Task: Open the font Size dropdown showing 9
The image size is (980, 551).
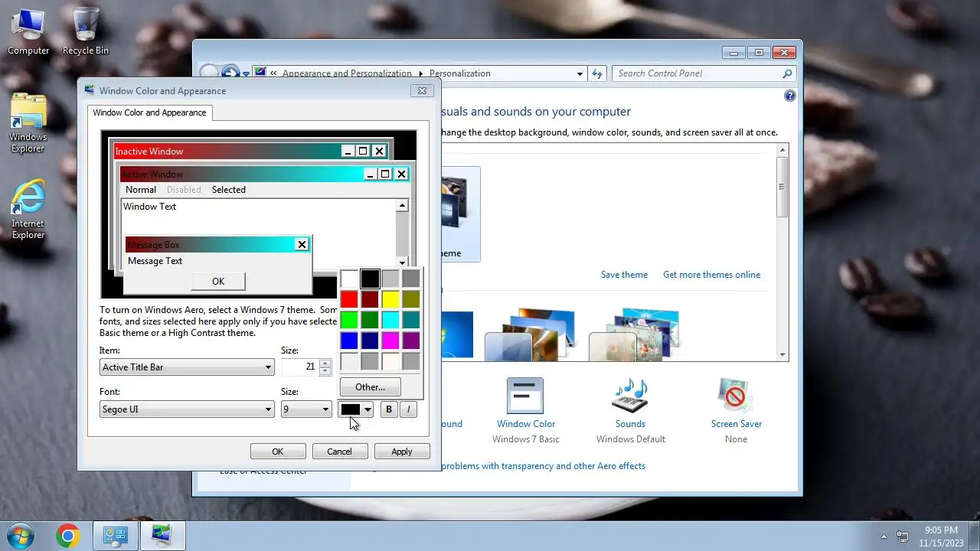Action: point(305,409)
